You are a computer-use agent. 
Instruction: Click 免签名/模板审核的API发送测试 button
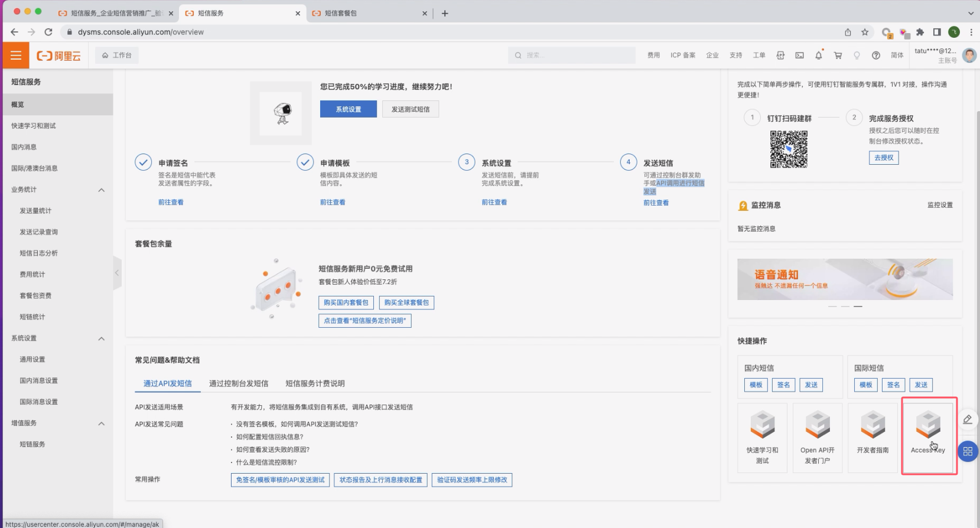click(280, 480)
